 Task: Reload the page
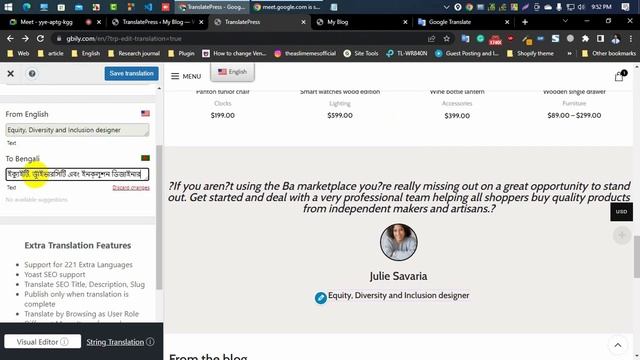(x=40, y=38)
